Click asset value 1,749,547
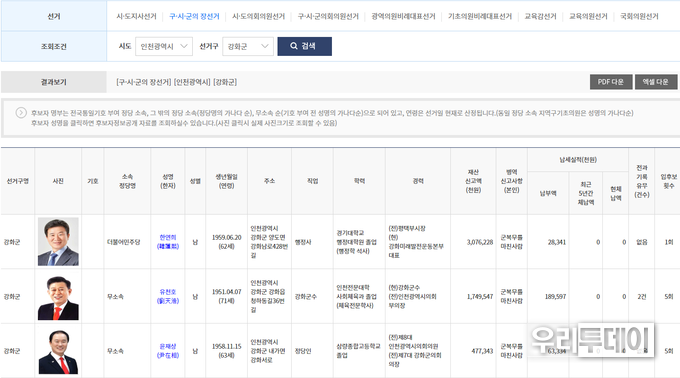680x378 pixels. tap(480, 297)
